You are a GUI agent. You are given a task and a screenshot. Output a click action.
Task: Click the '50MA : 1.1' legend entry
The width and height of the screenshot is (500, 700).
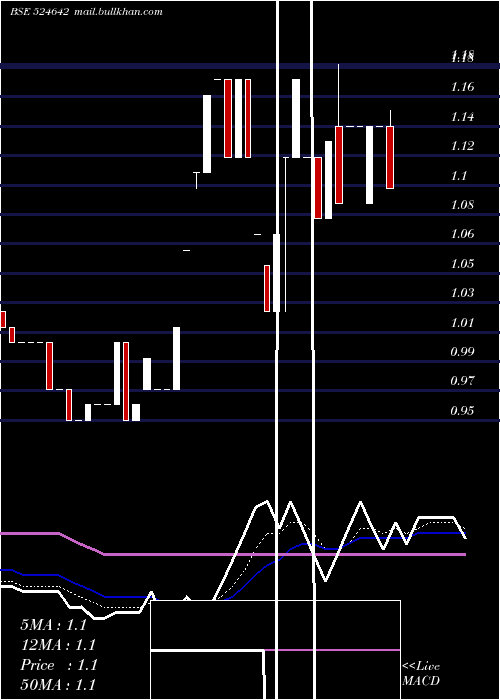pos(58,685)
